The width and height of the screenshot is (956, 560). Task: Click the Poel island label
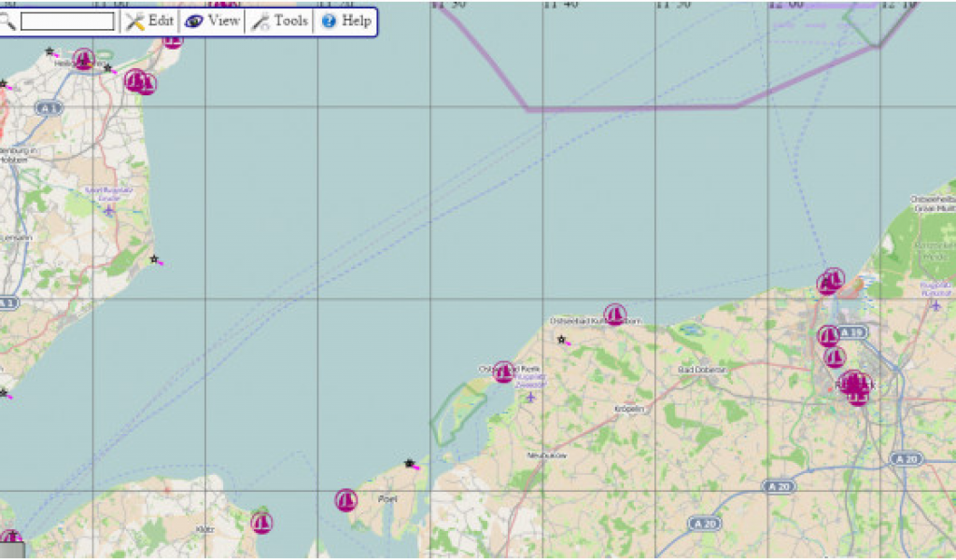[387, 499]
